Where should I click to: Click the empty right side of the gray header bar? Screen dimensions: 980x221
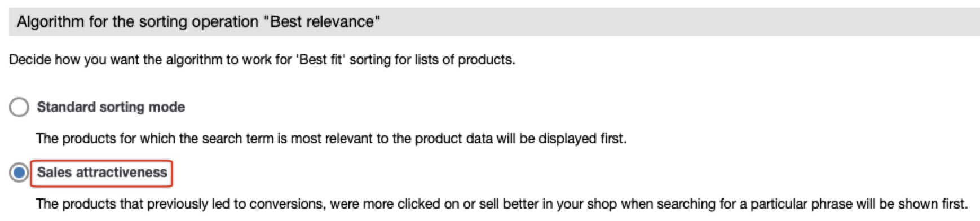pos(677,22)
